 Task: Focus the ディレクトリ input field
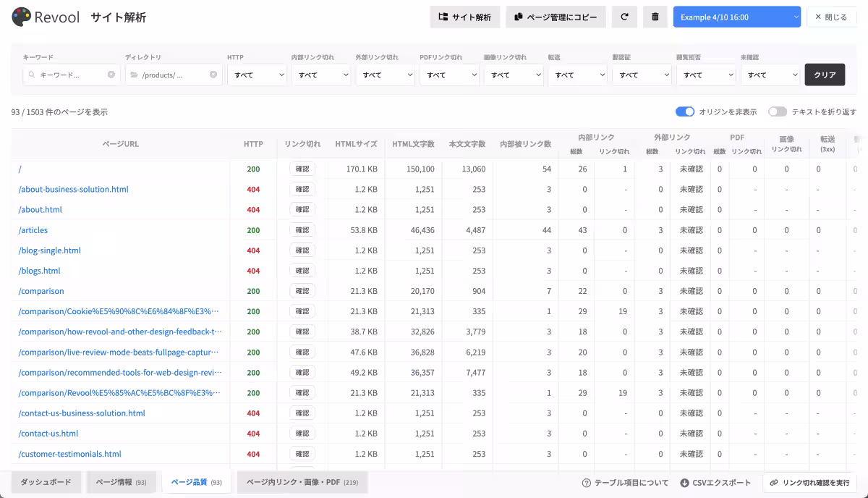click(174, 75)
